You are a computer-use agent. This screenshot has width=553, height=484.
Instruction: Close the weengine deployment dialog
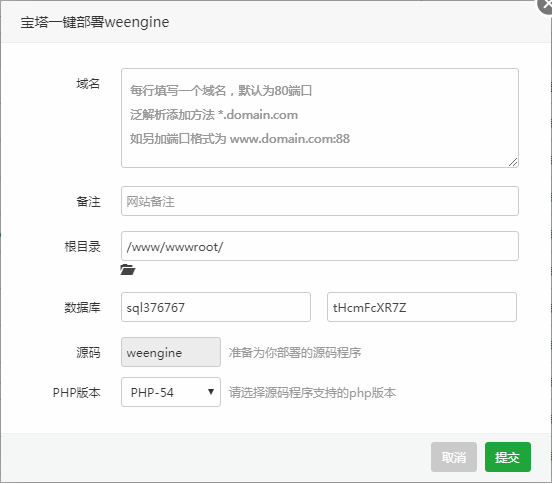coord(545,5)
